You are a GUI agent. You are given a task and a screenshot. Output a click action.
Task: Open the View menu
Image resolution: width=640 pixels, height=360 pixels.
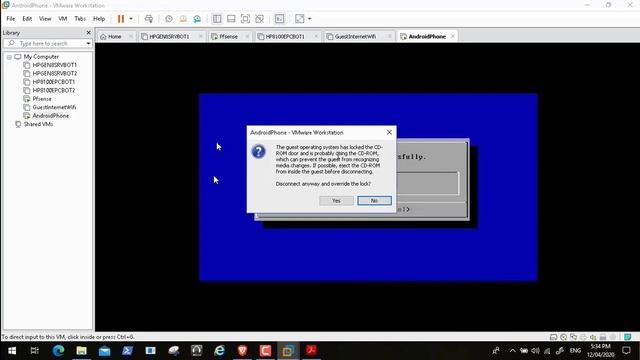pos(45,19)
